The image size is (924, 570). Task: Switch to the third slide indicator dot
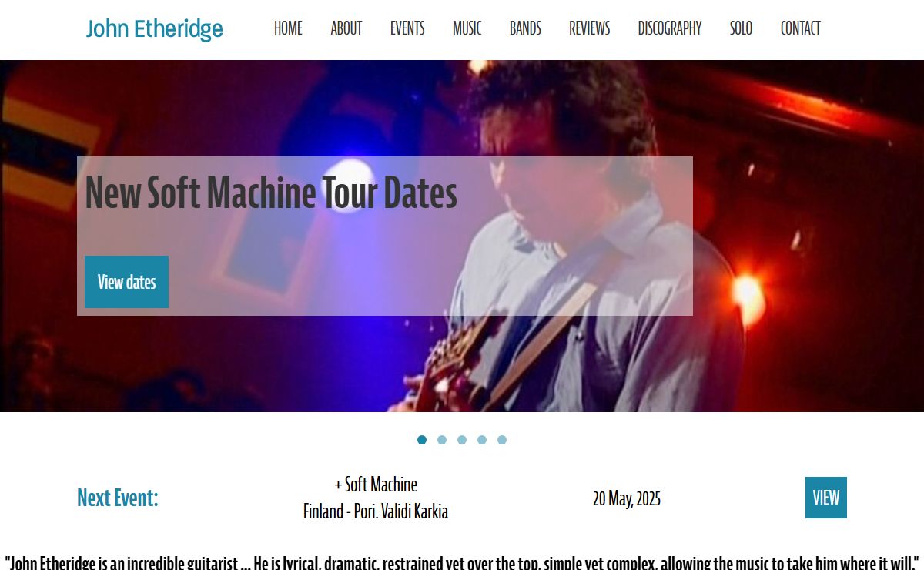[462, 440]
